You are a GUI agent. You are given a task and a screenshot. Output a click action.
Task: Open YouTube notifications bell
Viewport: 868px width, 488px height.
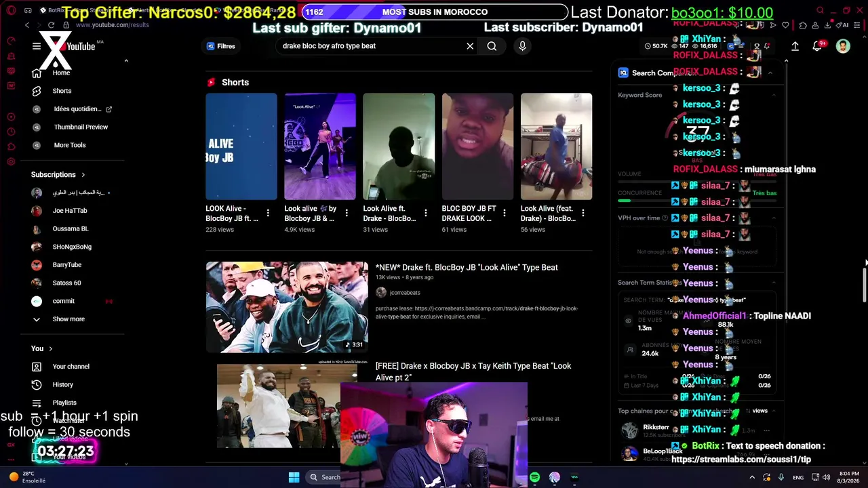[x=818, y=46]
